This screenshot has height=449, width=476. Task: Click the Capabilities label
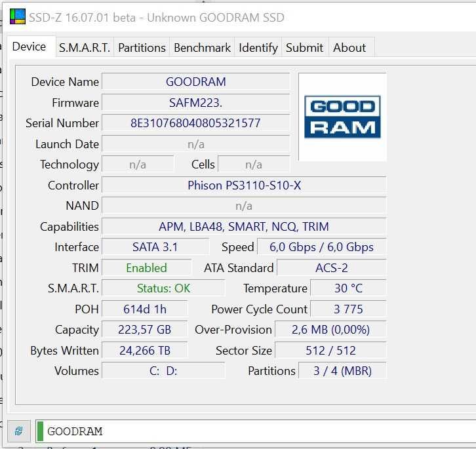click(x=69, y=227)
